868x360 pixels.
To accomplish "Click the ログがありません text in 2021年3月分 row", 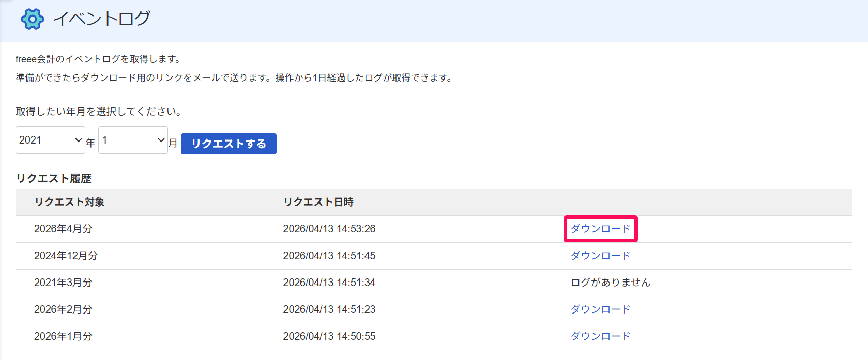I will click(x=611, y=283).
